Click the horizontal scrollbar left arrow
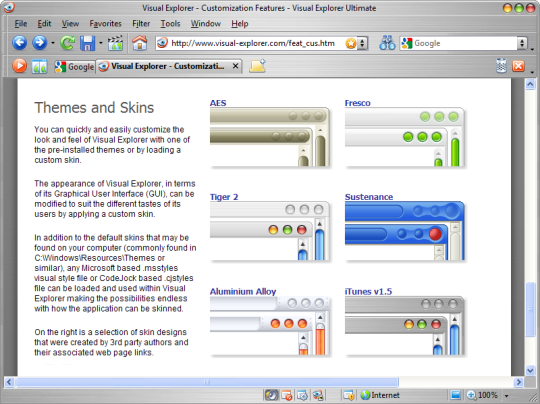This screenshot has height=404, width=540. (9, 382)
